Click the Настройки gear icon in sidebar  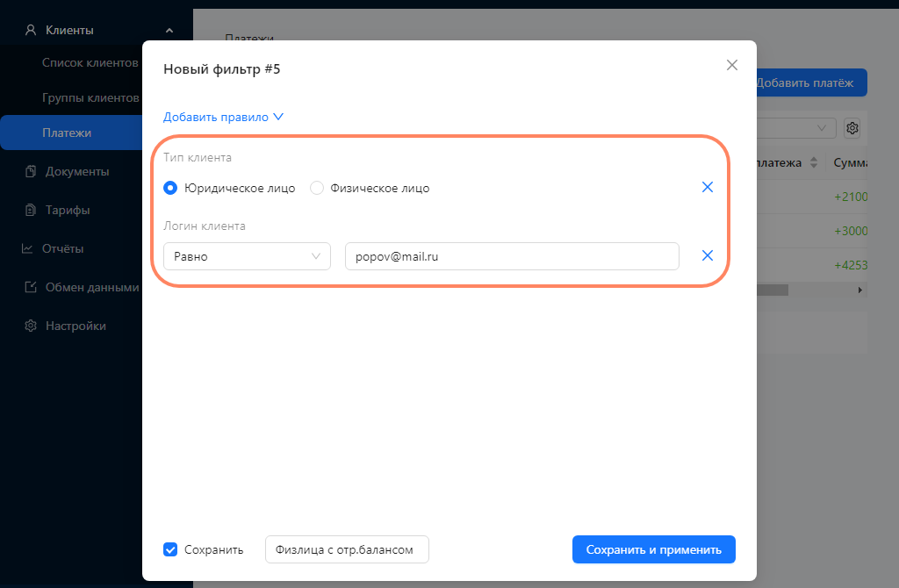pos(31,326)
